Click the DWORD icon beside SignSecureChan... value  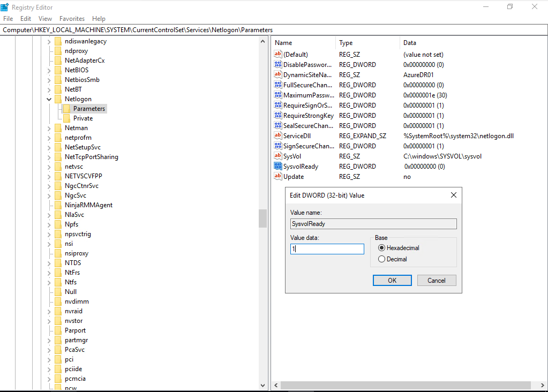[x=278, y=146]
